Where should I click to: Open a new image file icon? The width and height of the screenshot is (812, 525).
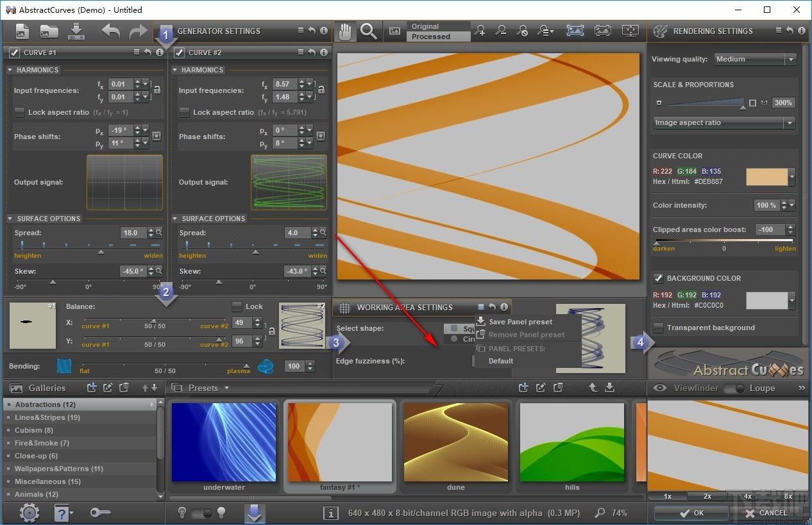coord(22,31)
